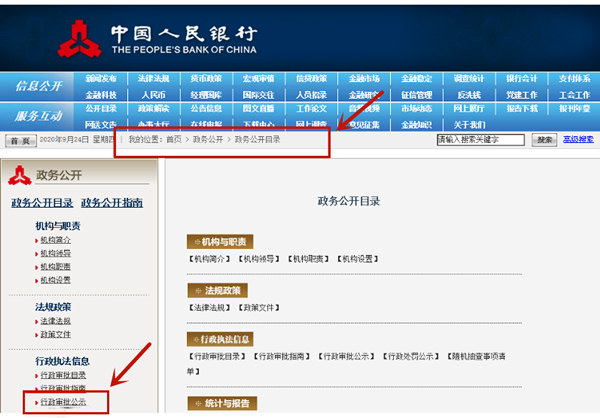This screenshot has width=600, height=418.
Task: Click 政务公开 in the breadcrumb path
Action: tap(208, 139)
